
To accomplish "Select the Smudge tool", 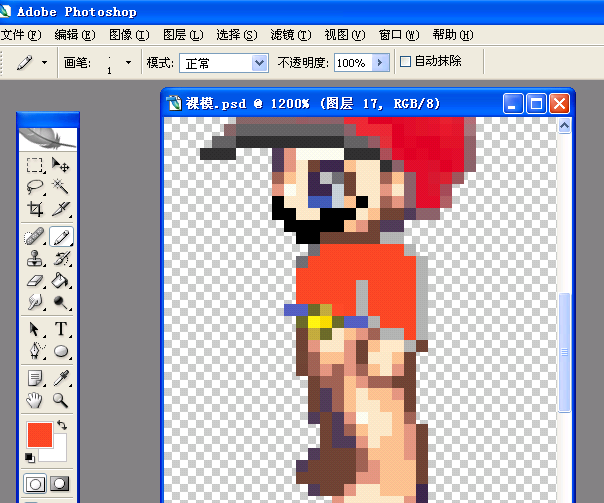I will (x=35, y=302).
